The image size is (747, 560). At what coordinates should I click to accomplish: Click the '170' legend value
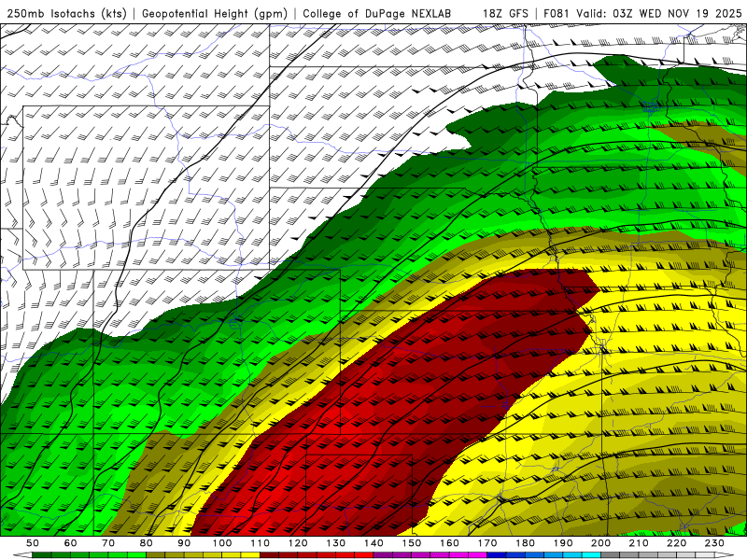click(x=487, y=543)
